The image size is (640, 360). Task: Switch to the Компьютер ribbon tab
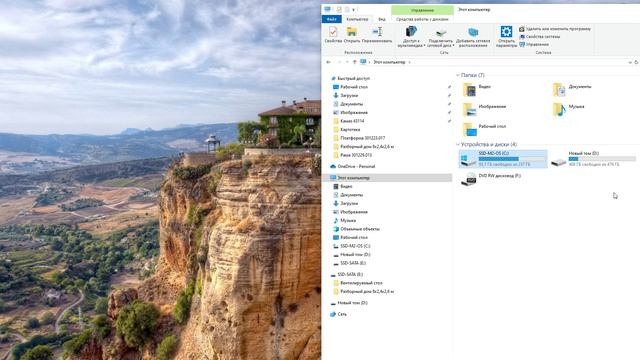(x=357, y=19)
